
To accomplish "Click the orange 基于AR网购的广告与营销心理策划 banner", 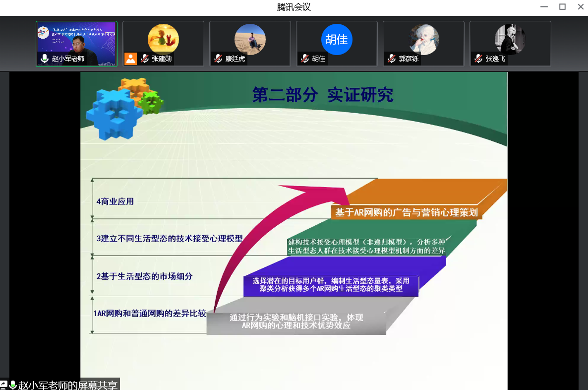I will tap(406, 212).
